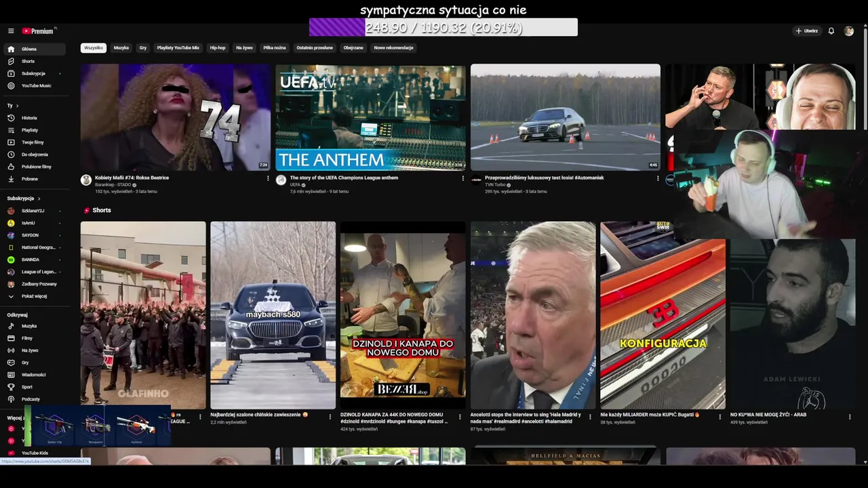Screen dimensions: 868x488
Task: Select the Wszystko filter chip
Action: 94,48
